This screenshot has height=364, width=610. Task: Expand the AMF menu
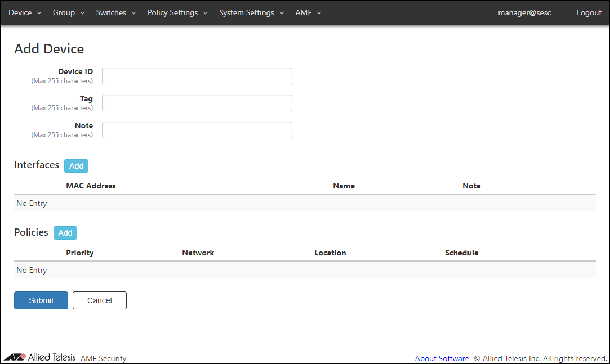pos(308,12)
